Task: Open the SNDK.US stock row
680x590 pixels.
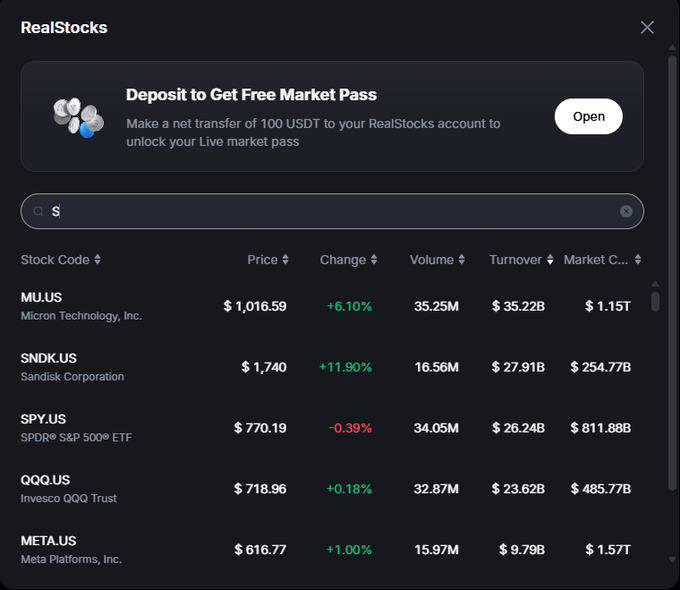Action: [x=326, y=367]
